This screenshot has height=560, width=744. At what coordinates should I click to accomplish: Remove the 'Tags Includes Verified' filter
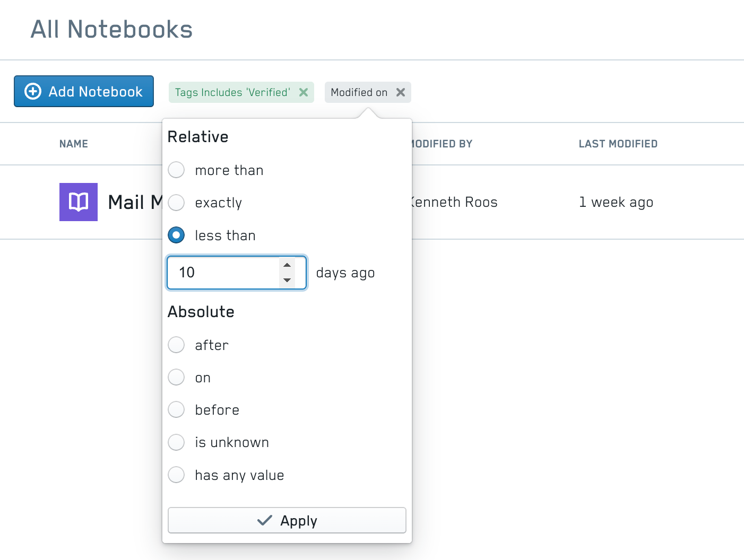coord(304,92)
